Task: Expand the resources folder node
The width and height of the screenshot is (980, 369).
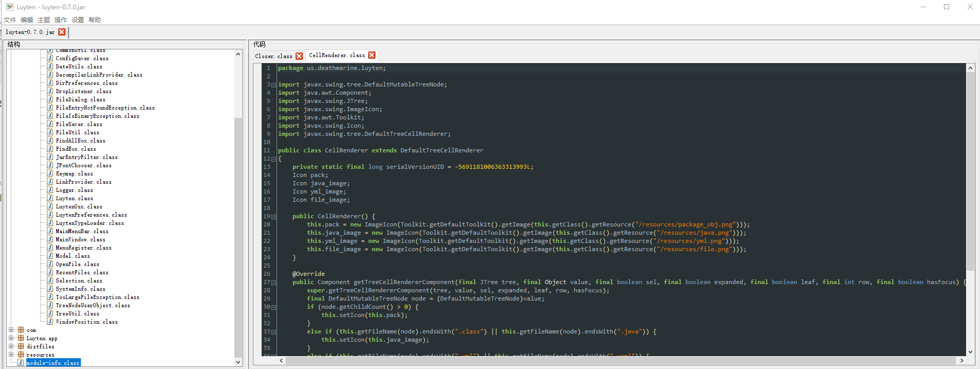Action: point(11,355)
